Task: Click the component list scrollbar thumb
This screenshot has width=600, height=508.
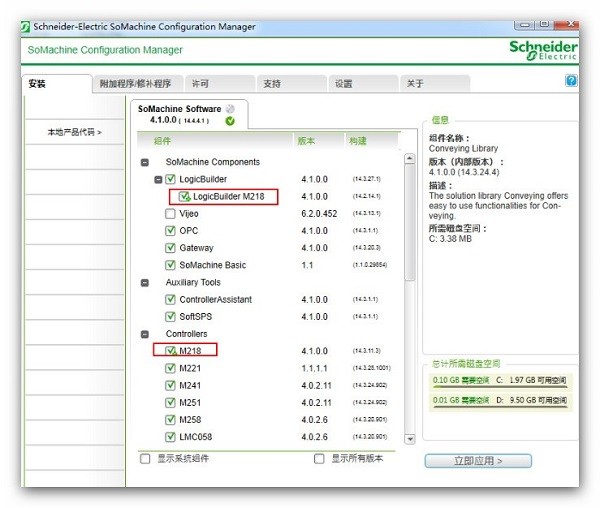Action: [410, 222]
